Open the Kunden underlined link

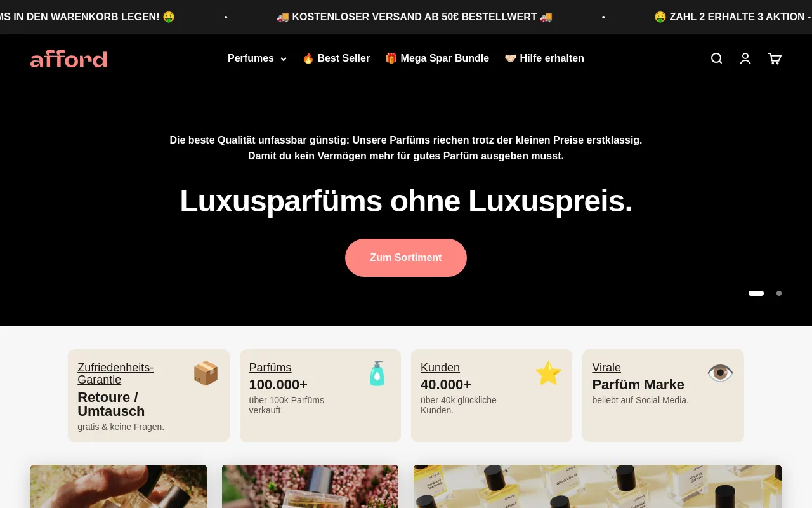440,368
